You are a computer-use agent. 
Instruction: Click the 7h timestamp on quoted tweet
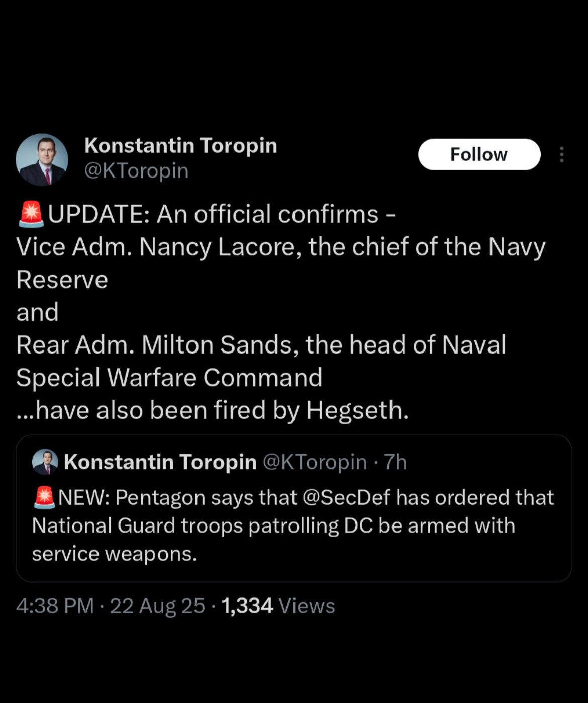[x=395, y=462]
